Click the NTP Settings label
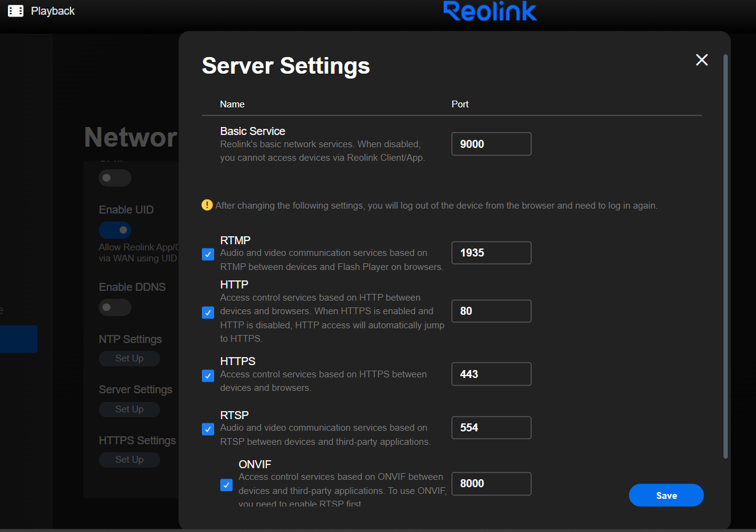The width and height of the screenshot is (756, 532). (x=131, y=339)
